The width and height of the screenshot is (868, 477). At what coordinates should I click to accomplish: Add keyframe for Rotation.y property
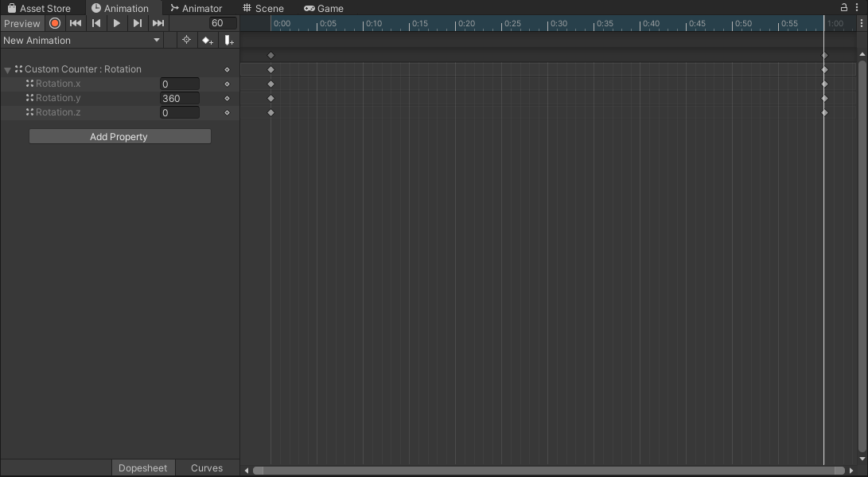[227, 98]
